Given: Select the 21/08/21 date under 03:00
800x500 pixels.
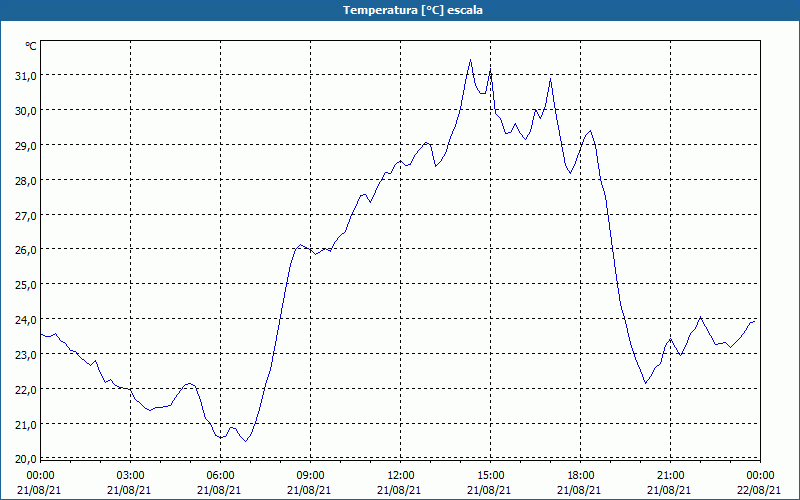Looking at the screenshot, I should (x=129, y=490).
